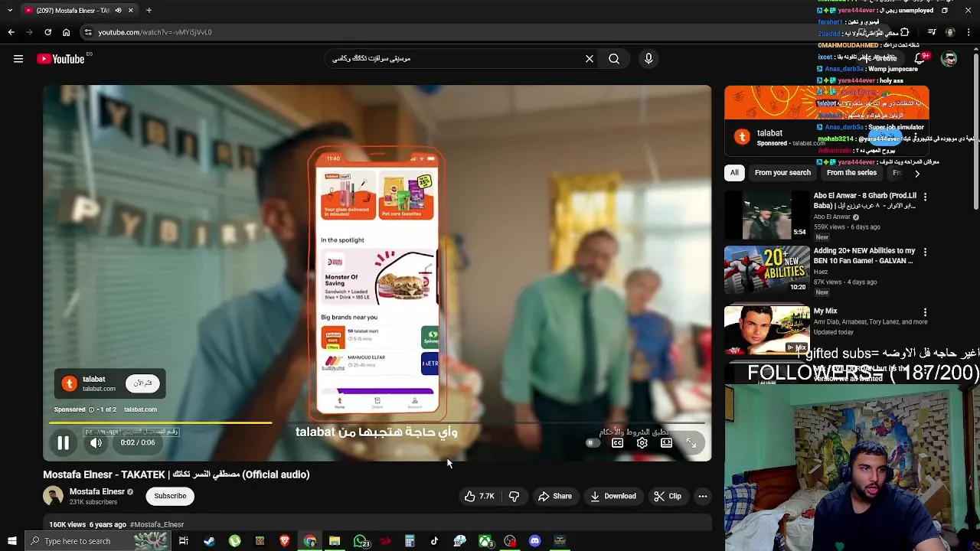Open YouTube notifications bell
Screen dimensions: 980x551
click(920, 59)
